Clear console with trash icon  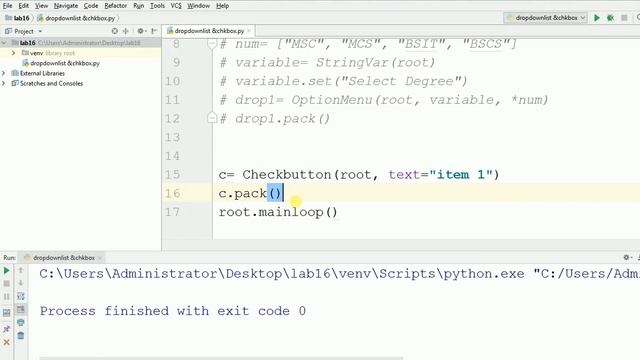(x=21, y=336)
